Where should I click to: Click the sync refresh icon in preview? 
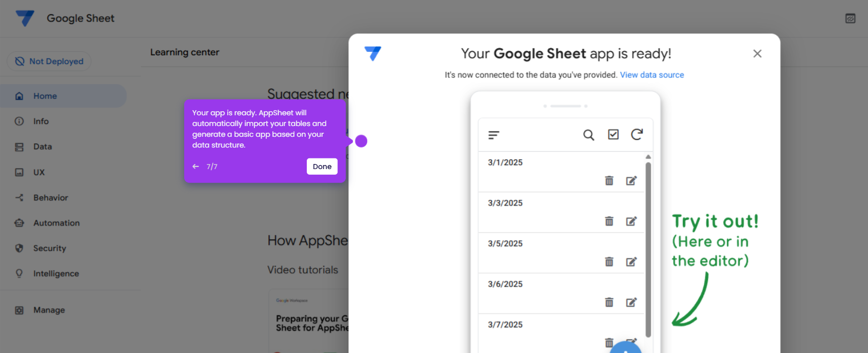[x=637, y=134]
